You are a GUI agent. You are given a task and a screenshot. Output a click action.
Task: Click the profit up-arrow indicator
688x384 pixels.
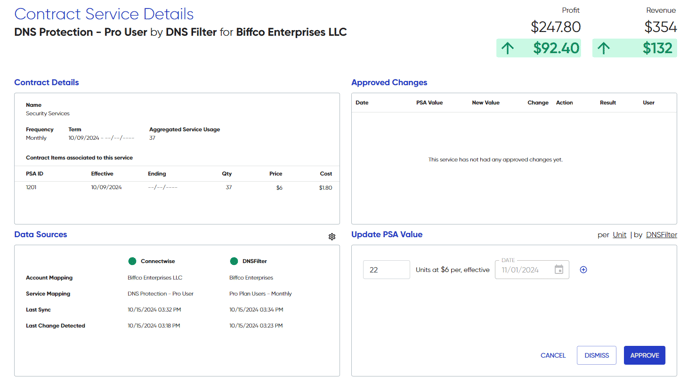[508, 48]
